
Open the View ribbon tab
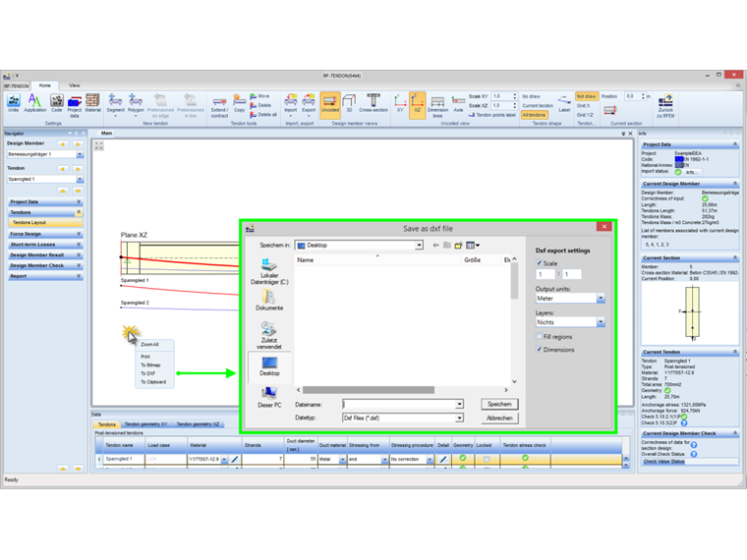point(75,85)
